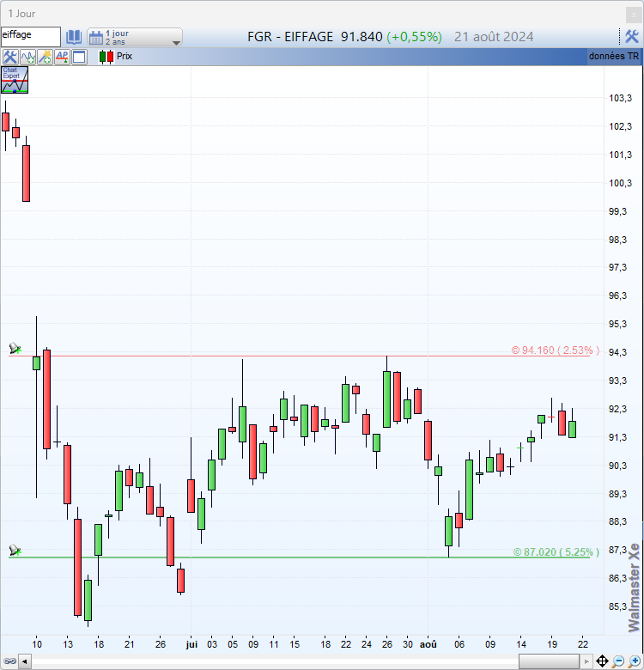Open the wand-plus creation tool icon
Image resolution: width=644 pixels, height=670 pixels.
45,57
